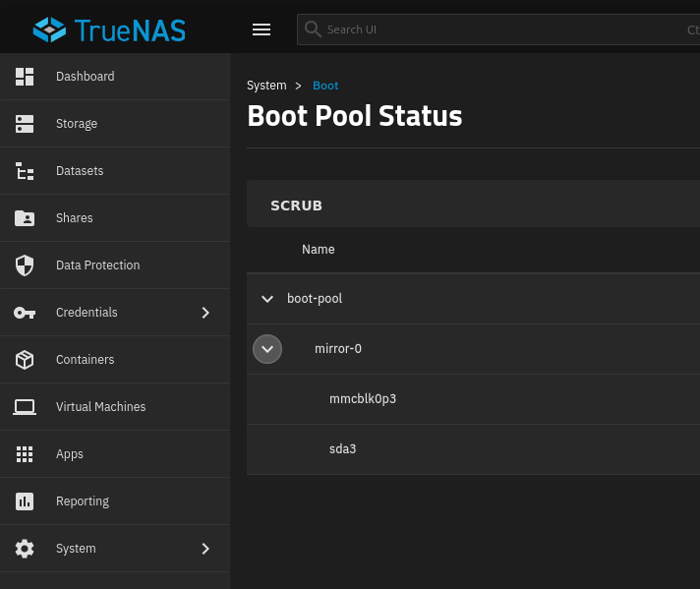
Task: Open Shares in the sidebar
Action: (74, 218)
